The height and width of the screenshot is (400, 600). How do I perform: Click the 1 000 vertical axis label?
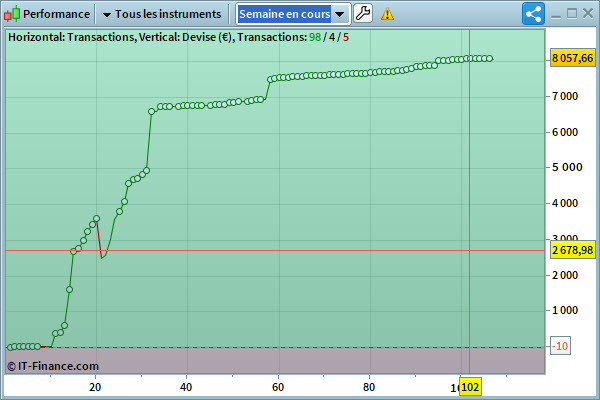tap(565, 310)
